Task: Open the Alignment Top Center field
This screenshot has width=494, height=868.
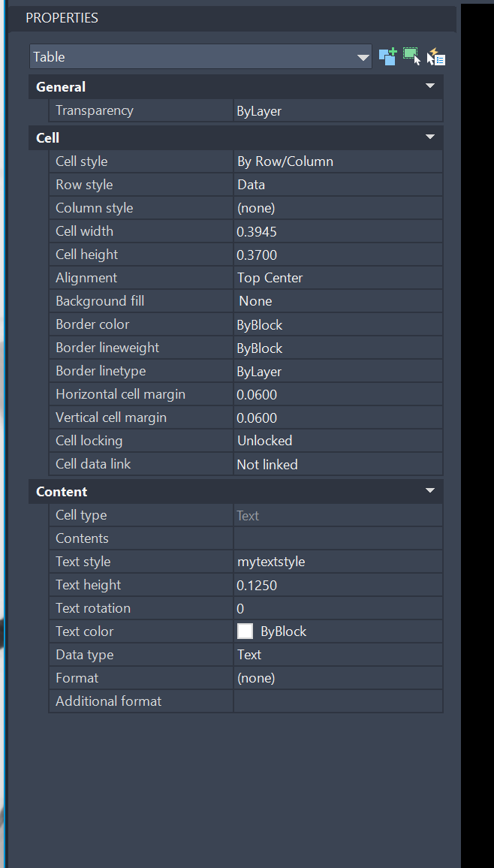Action: (x=338, y=278)
